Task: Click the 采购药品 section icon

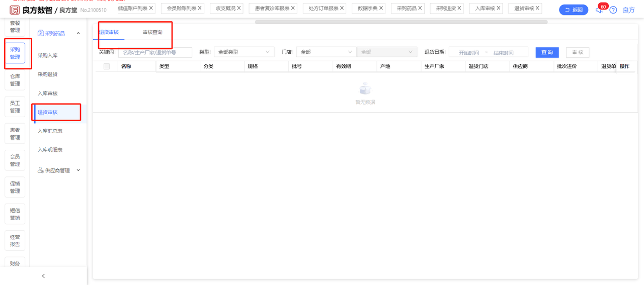Action: (41, 33)
